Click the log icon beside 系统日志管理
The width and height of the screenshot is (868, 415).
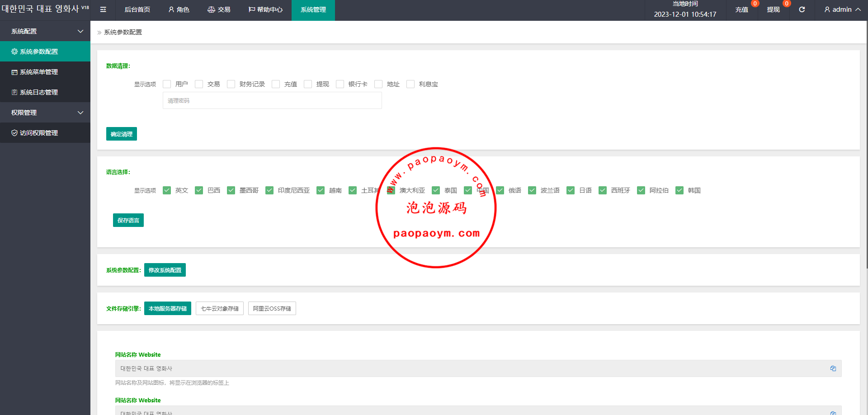14,92
